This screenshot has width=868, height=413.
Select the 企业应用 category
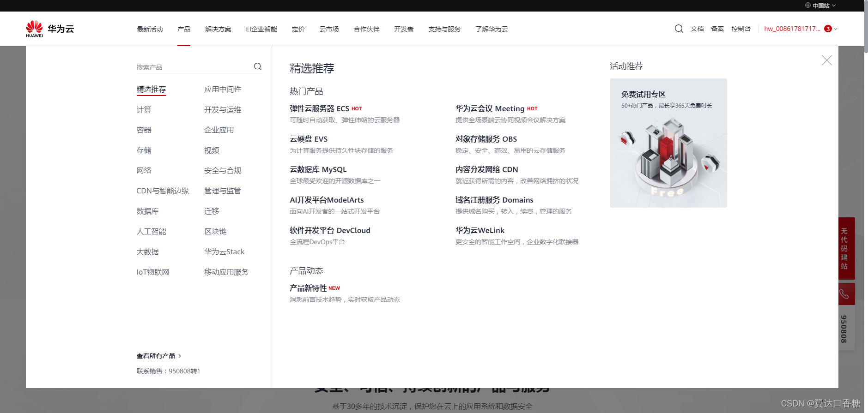pyautogui.click(x=219, y=130)
